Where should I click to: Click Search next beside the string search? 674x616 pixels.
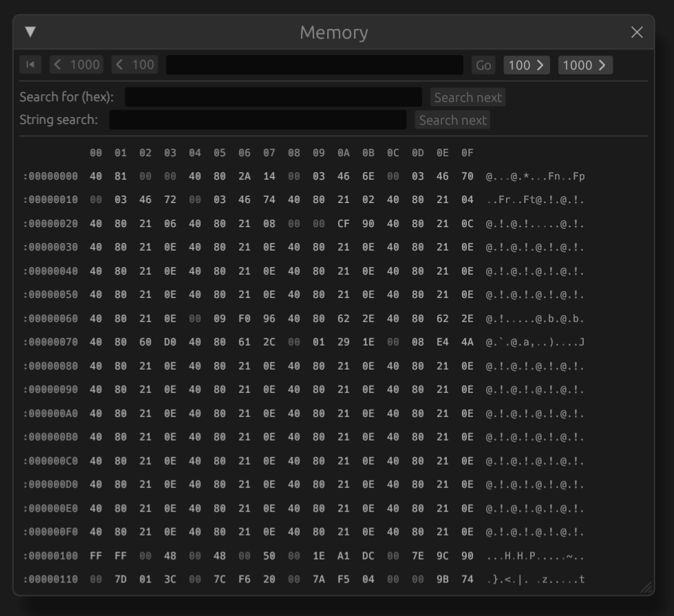[x=452, y=120]
